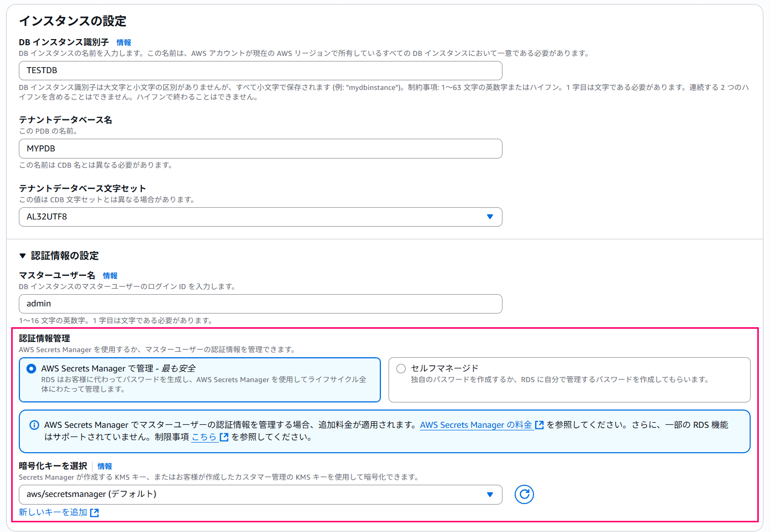Click the refresh KMS keys icon button
The height and width of the screenshot is (532, 771).
(524, 494)
